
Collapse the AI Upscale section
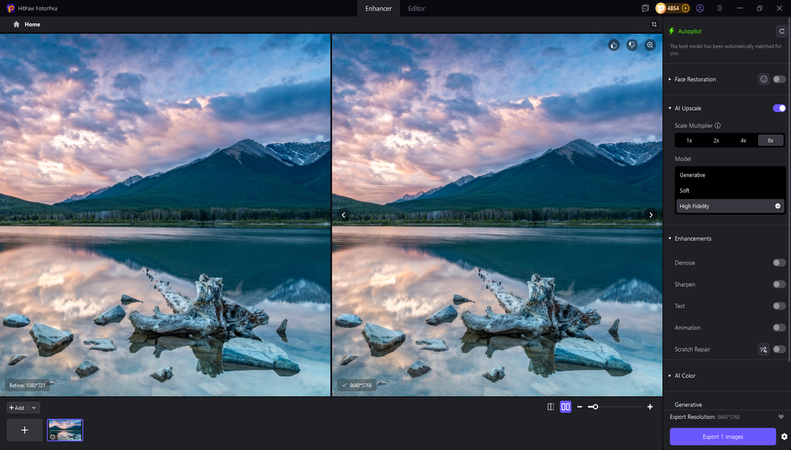pyautogui.click(x=670, y=108)
